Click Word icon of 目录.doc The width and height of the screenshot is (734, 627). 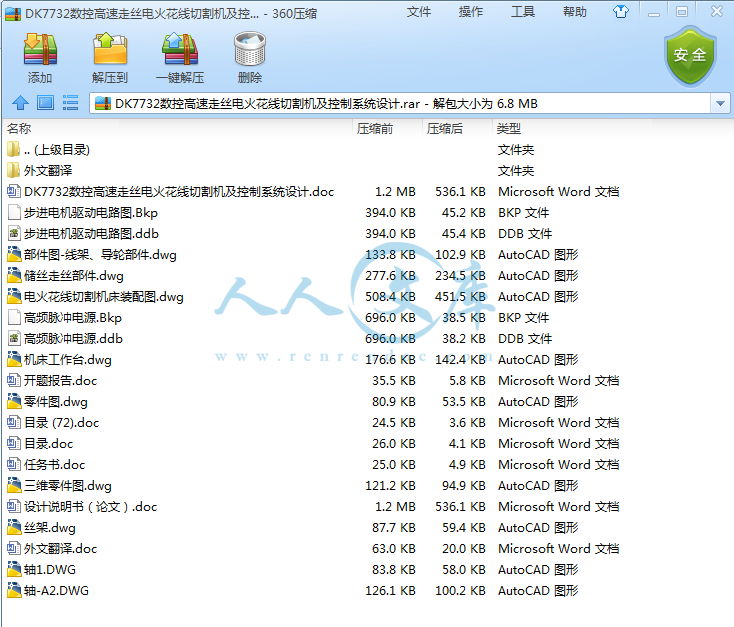tap(14, 443)
